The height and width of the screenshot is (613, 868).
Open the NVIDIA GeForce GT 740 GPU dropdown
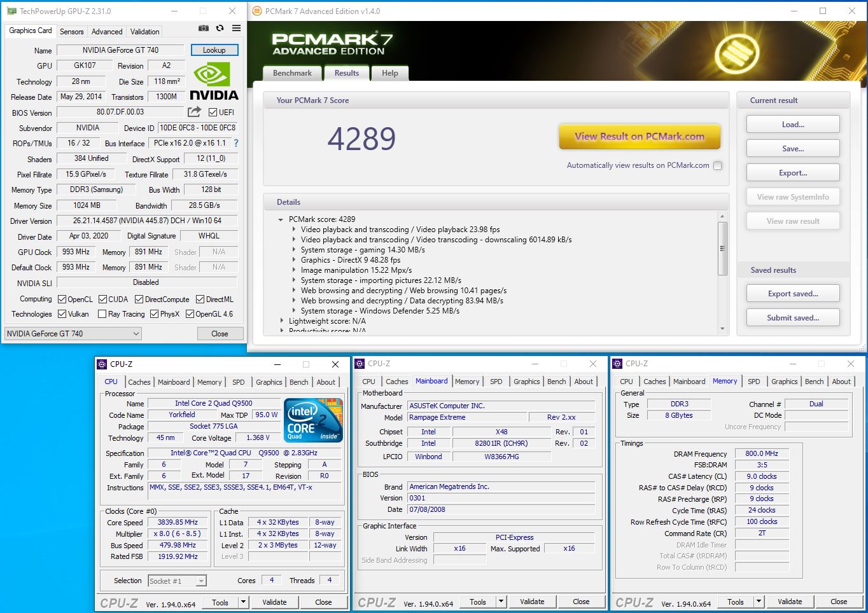(x=73, y=334)
